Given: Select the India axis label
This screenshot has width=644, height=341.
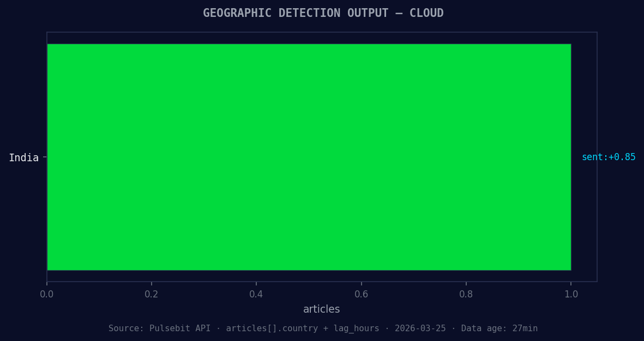Looking at the screenshot, I should coord(24,157).
